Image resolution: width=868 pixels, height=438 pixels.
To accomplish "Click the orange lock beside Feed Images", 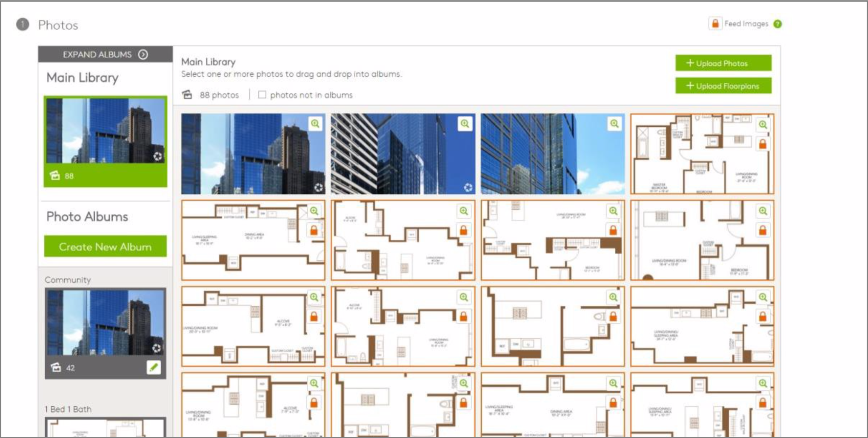I will coord(716,24).
